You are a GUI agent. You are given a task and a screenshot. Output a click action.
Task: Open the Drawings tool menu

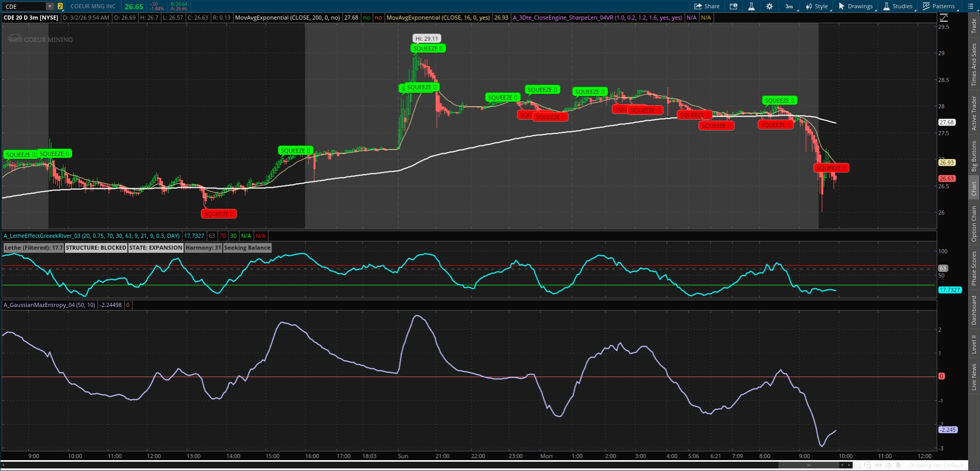856,6
